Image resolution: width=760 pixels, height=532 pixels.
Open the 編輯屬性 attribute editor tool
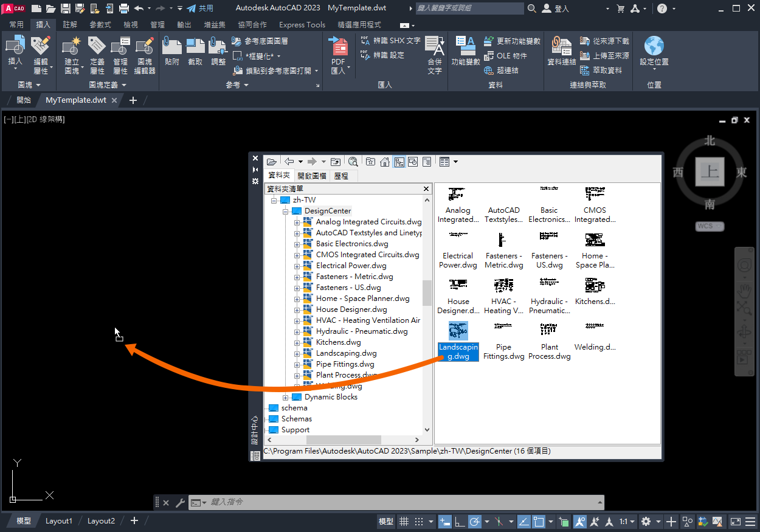(41, 54)
